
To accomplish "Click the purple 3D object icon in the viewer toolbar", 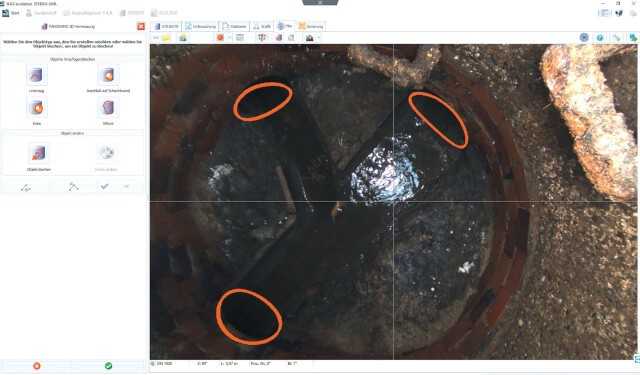I will (x=279, y=38).
